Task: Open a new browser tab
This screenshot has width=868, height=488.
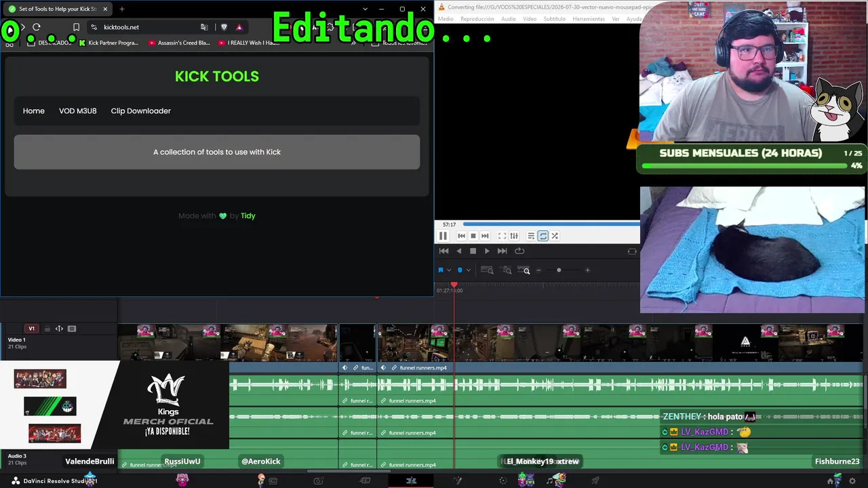Action: tap(122, 9)
